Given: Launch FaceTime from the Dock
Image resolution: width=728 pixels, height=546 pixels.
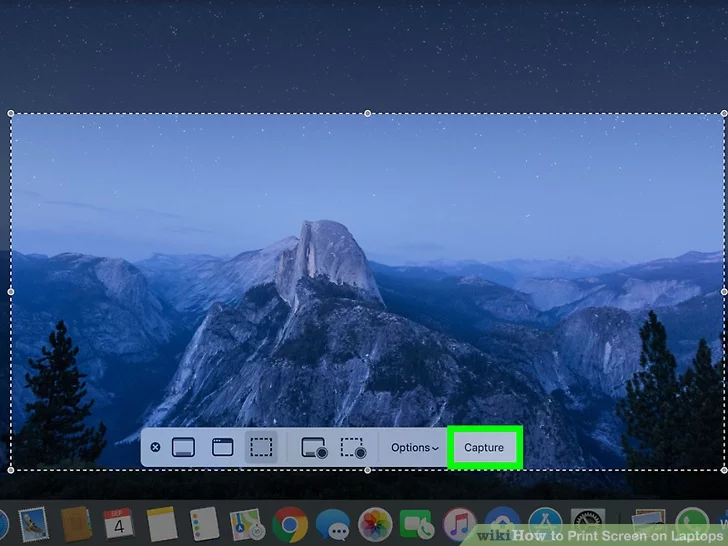Looking at the screenshot, I should click(416, 524).
